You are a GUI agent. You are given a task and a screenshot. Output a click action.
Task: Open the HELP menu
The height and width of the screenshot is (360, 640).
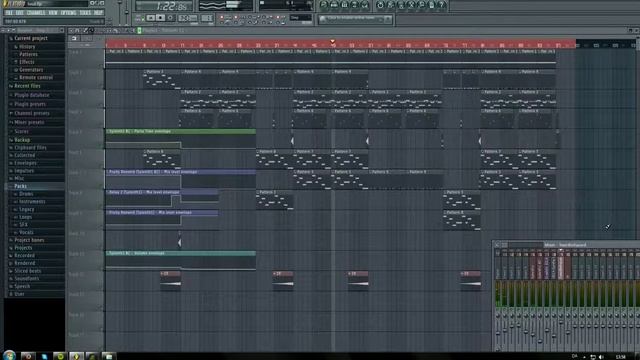(98, 13)
